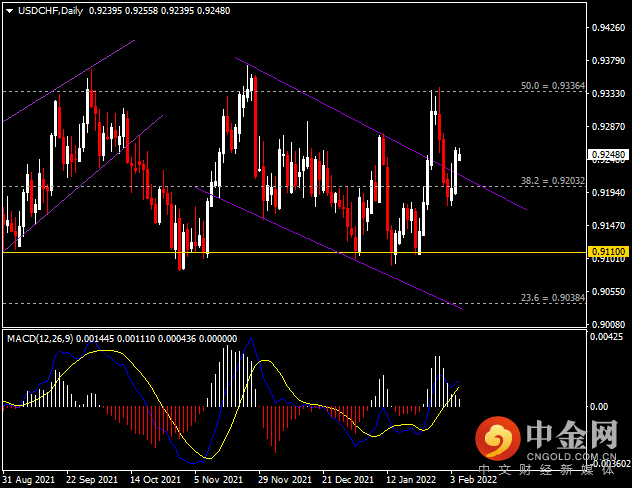This screenshot has width=632, height=488.
Task: Select the yellow 0.91100 price level tag
Action: (609, 252)
